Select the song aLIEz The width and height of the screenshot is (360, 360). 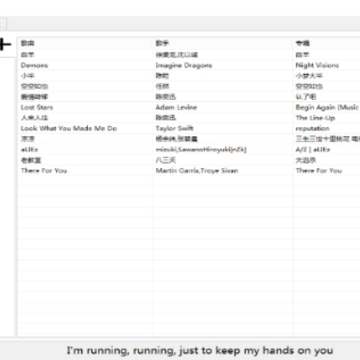coord(29,149)
